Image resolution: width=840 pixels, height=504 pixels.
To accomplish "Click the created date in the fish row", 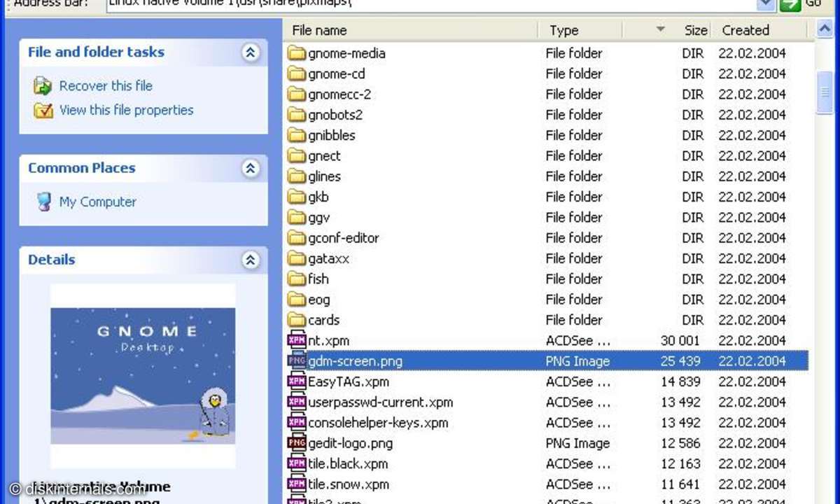I will tap(752, 279).
